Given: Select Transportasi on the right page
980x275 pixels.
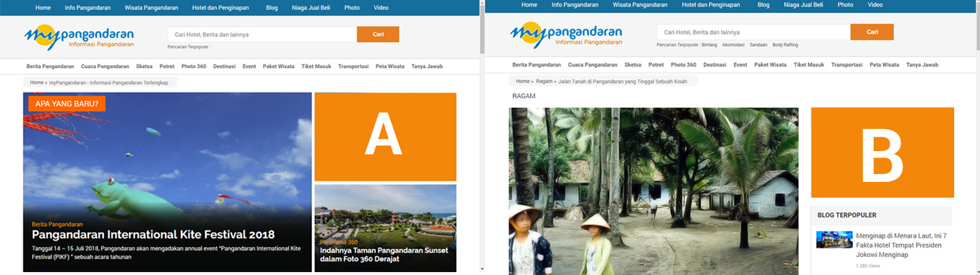Looking at the screenshot, I should tap(847, 64).
